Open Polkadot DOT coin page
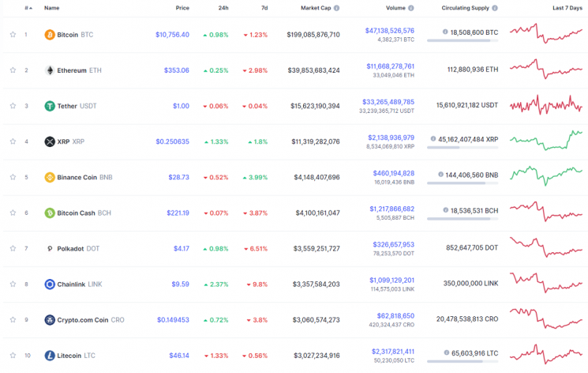 [78, 249]
